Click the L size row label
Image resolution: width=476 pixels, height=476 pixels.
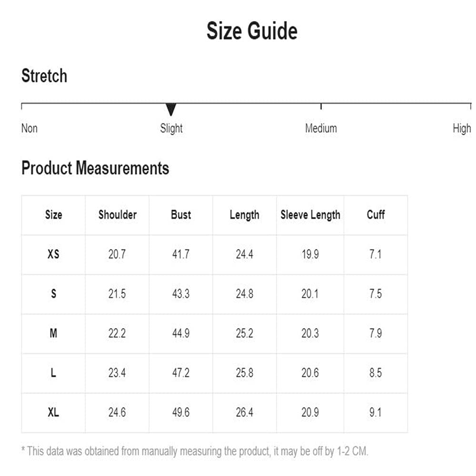(x=53, y=373)
